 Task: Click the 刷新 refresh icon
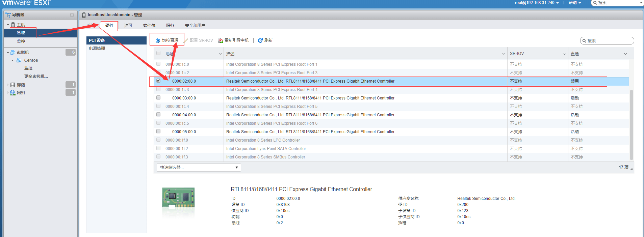(x=260, y=40)
